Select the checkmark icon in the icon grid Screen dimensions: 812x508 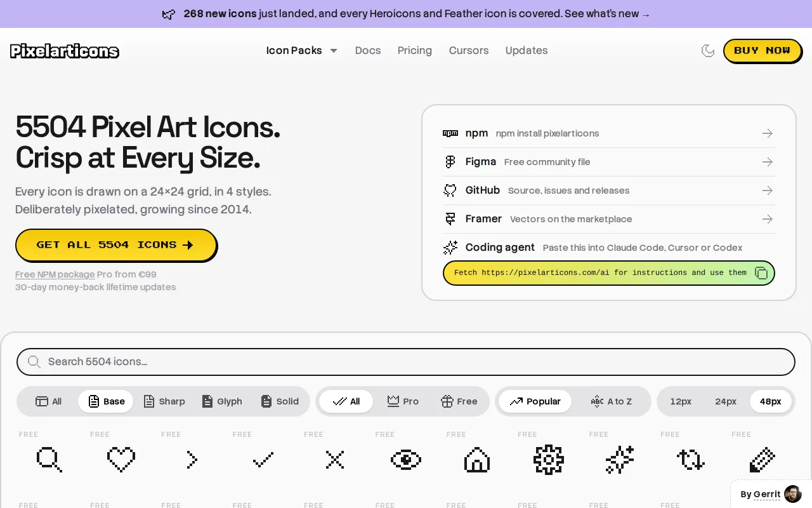[263, 459]
